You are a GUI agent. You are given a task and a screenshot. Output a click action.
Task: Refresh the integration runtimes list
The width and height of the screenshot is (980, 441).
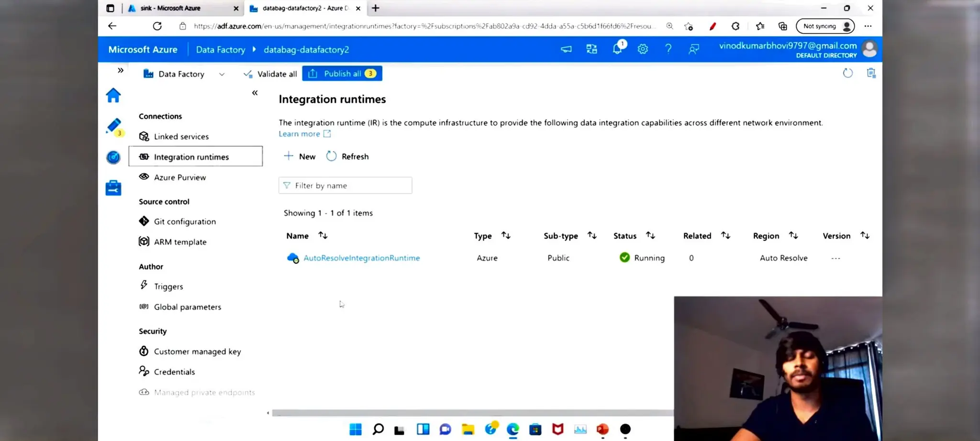[347, 156]
